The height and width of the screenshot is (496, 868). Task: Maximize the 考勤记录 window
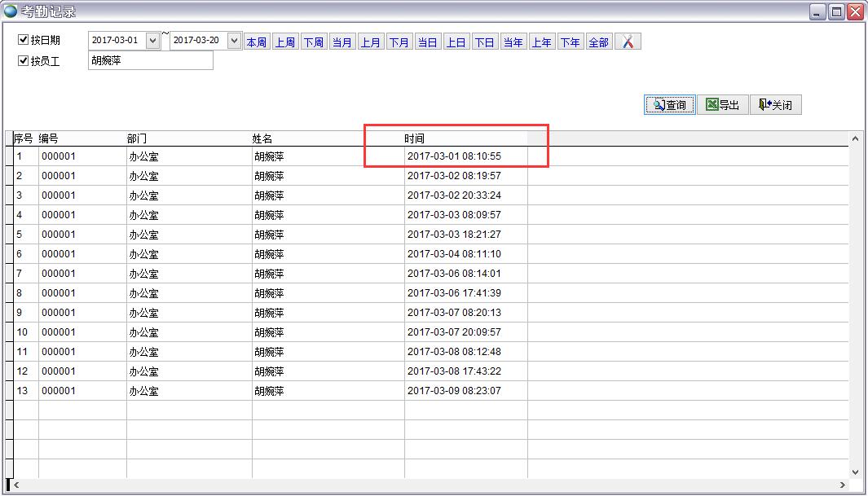[836, 11]
